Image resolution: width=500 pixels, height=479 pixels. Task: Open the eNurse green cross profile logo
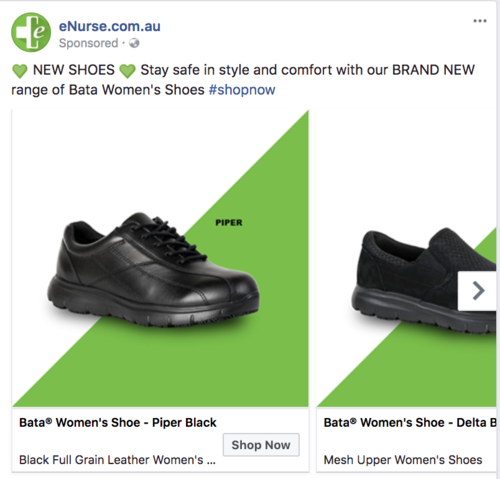point(31,32)
